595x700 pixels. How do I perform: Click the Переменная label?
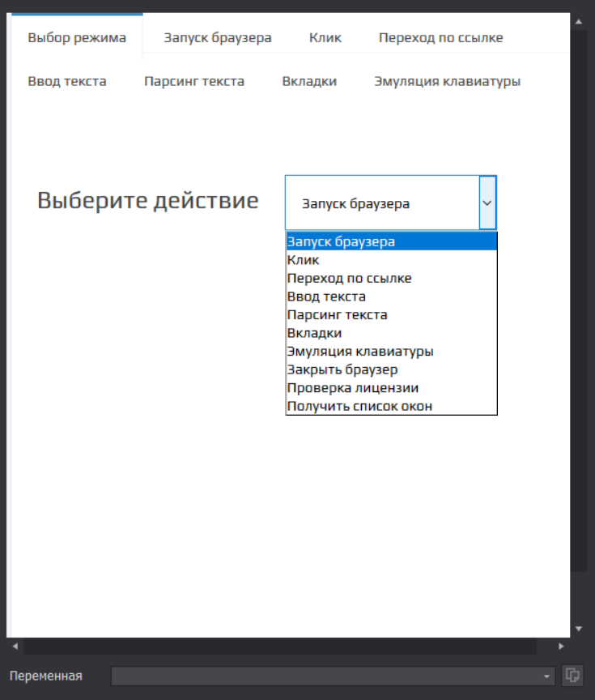(46, 676)
